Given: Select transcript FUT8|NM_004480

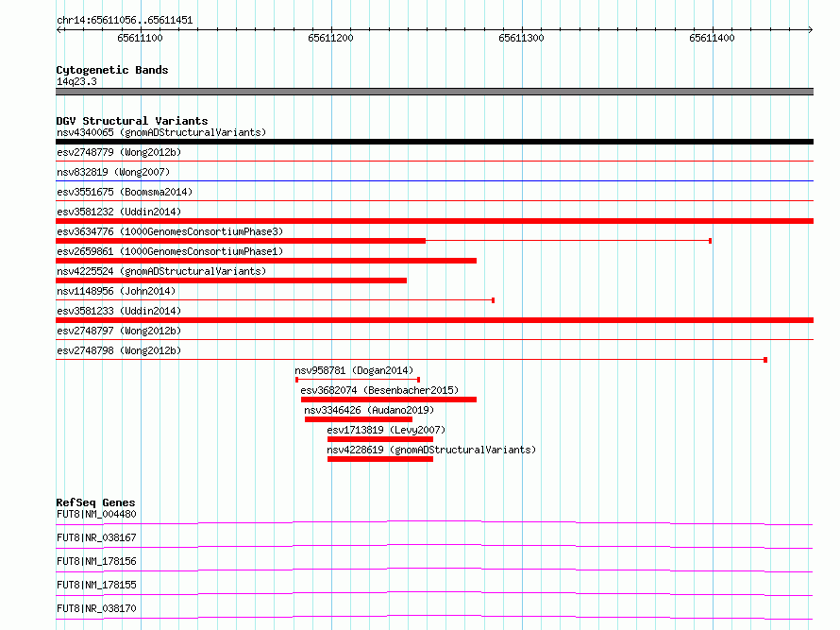Looking at the screenshot, I should [96, 514].
